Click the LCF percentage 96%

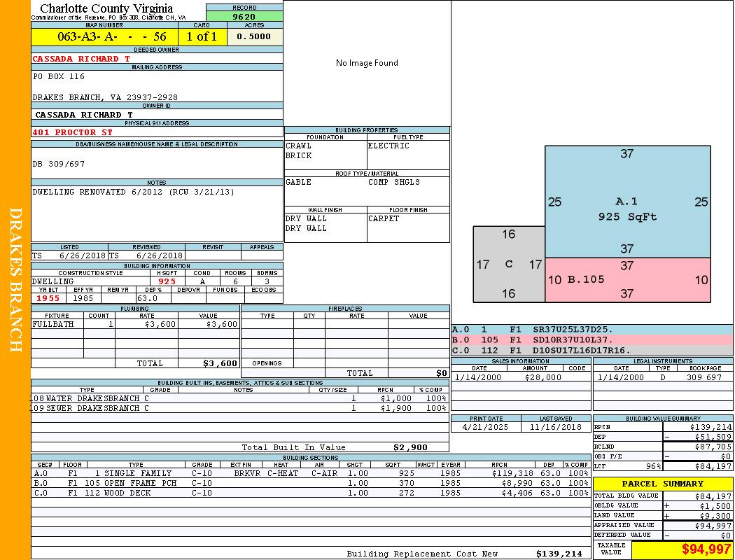pos(653,467)
